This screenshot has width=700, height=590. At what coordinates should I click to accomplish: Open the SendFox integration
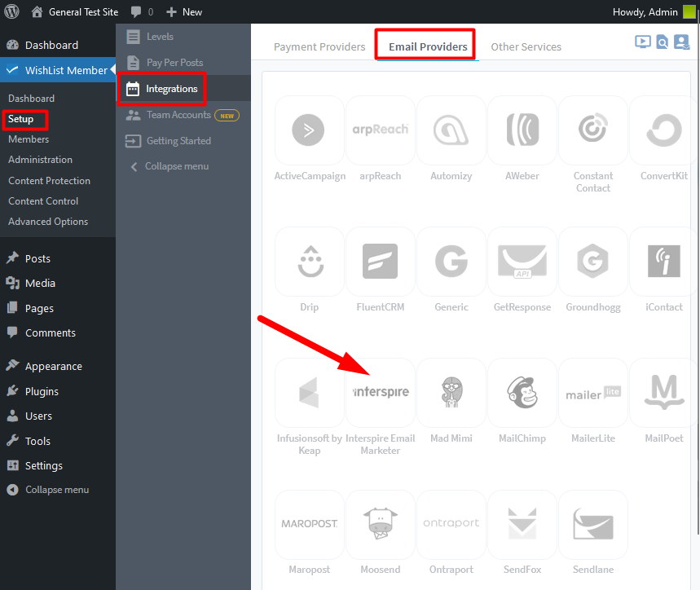point(522,524)
